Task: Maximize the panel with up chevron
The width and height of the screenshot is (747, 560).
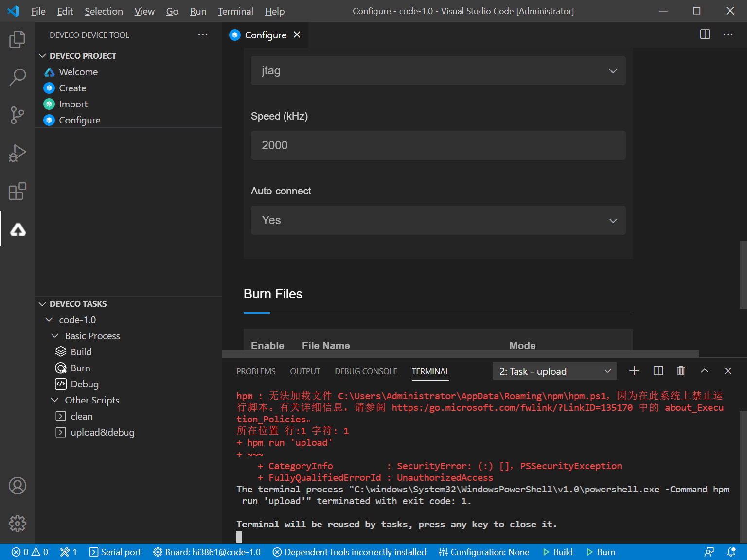Action: [x=705, y=371]
